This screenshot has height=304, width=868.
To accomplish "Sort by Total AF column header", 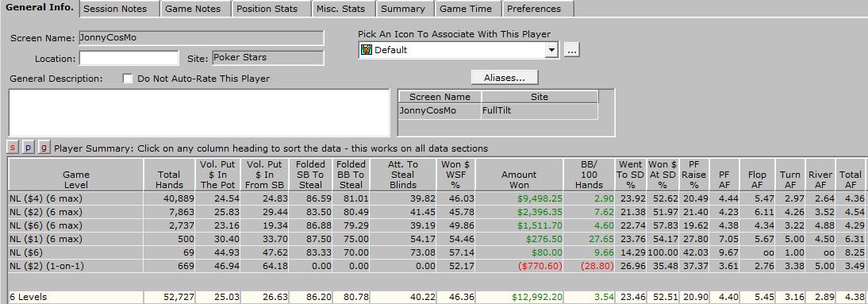I will tap(851, 175).
